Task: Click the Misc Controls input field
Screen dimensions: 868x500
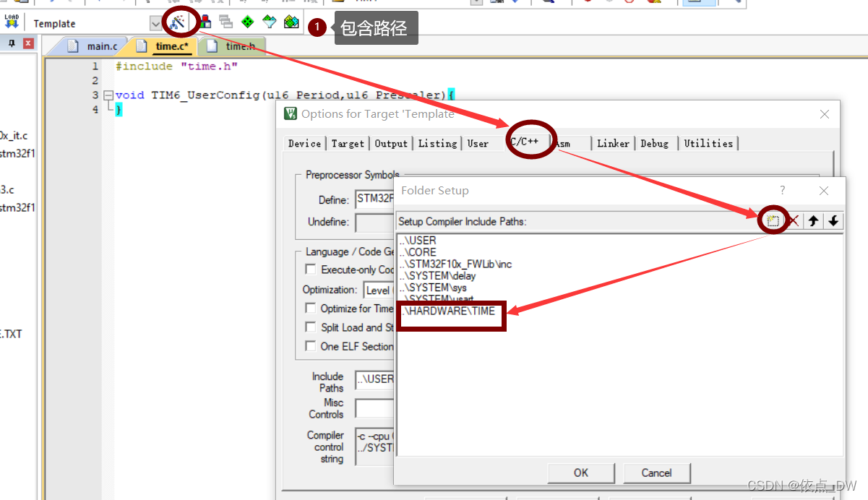Action: coord(374,408)
